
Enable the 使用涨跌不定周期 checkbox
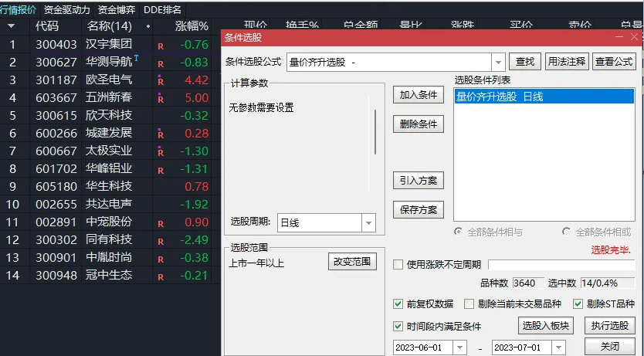click(398, 264)
